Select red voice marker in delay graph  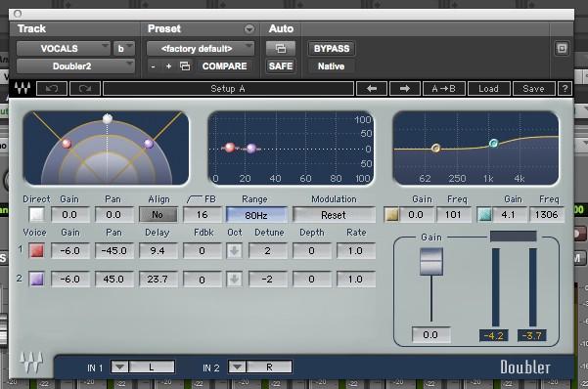tap(230, 148)
